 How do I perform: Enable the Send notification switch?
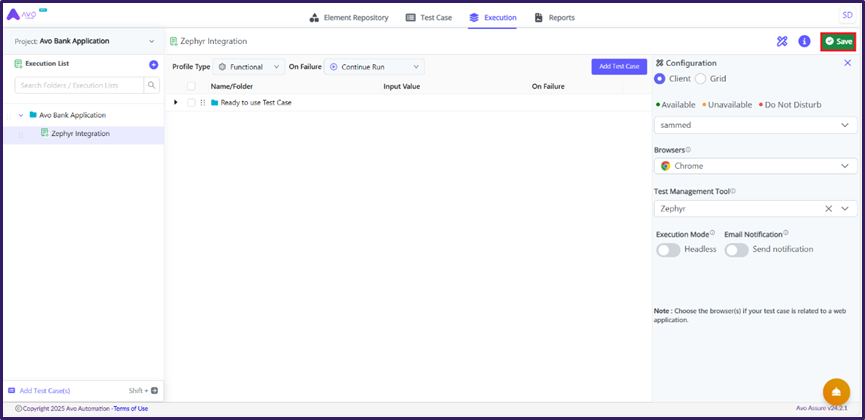click(736, 250)
